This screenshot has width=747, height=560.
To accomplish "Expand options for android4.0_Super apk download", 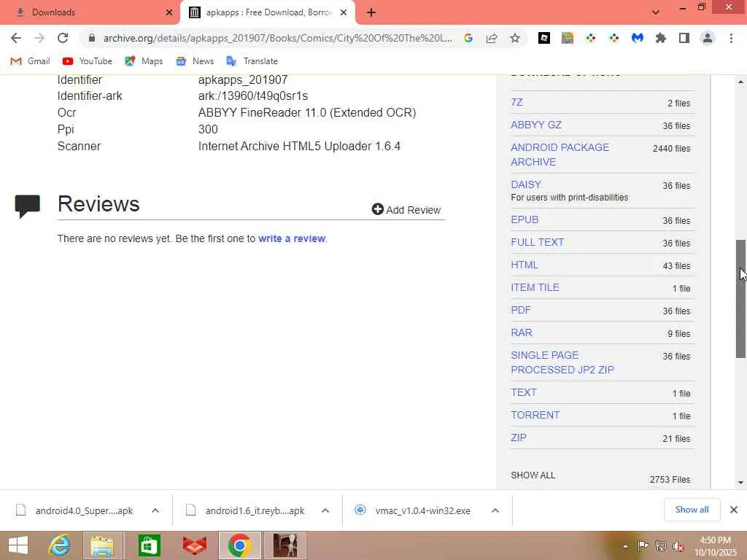I will point(155,510).
